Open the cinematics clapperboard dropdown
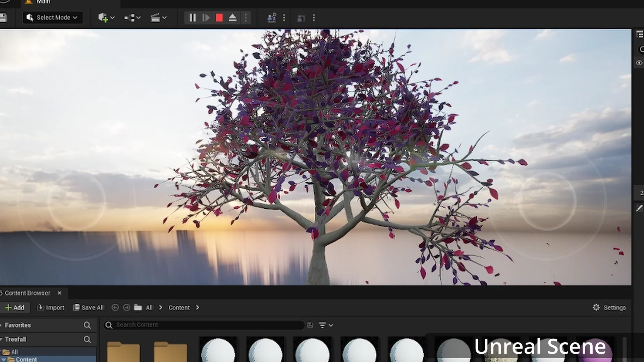This screenshot has width=644, height=362. tap(158, 17)
